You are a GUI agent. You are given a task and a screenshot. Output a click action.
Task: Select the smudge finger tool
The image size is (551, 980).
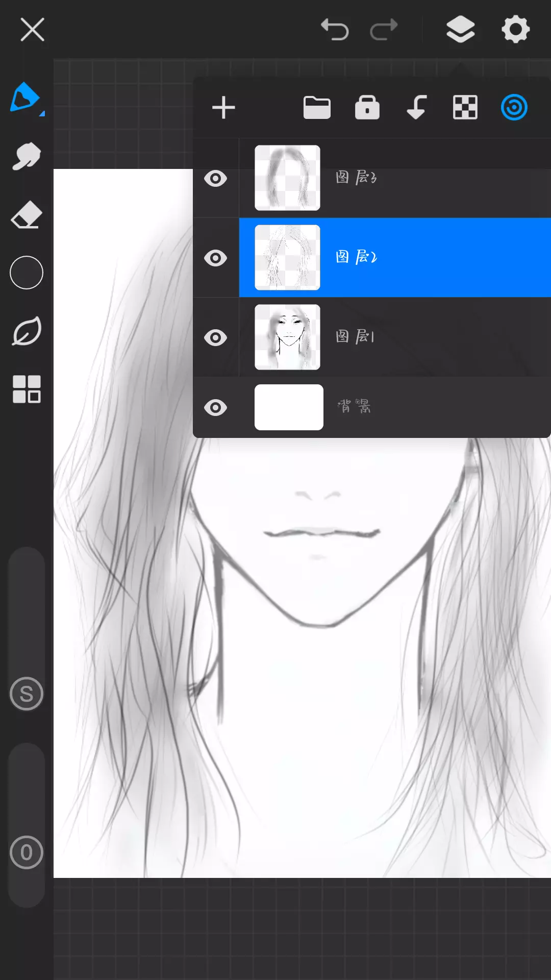26,156
